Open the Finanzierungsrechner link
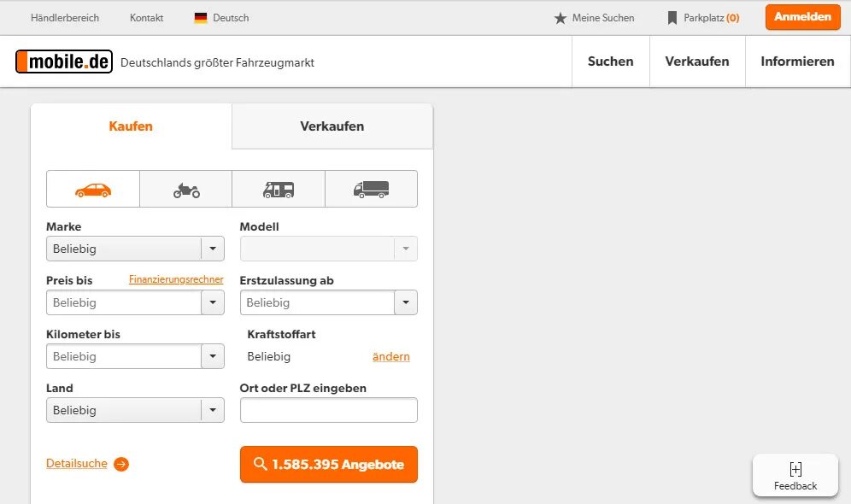The image size is (851, 504). coord(176,279)
